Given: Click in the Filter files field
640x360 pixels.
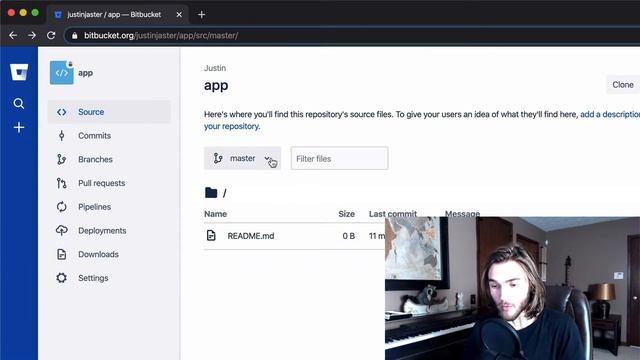Looking at the screenshot, I should coord(339,158).
